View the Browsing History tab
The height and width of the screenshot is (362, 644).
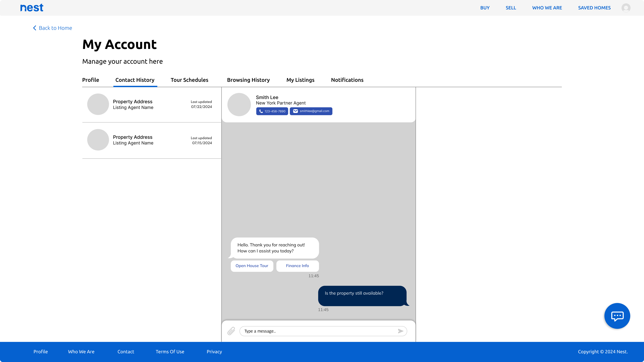tap(248, 80)
